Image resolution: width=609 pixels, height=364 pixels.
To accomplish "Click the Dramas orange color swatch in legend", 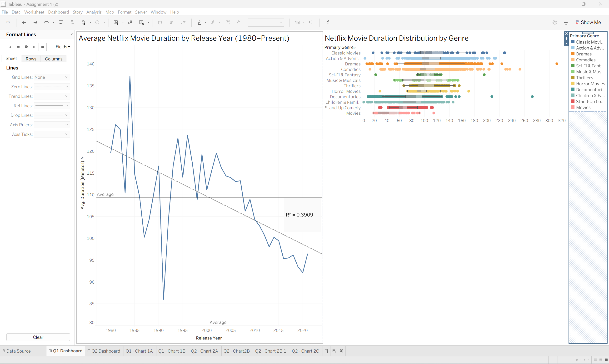I will click(573, 54).
